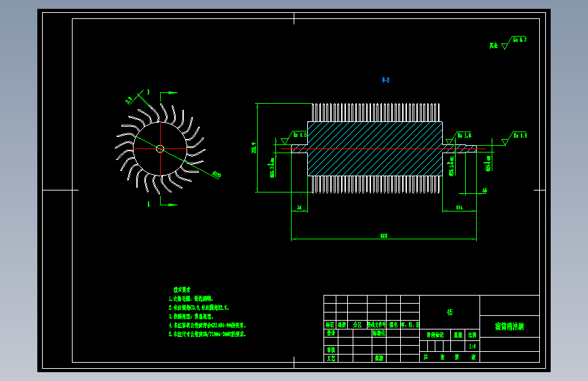This screenshot has width=588, height=381.
Task: Click the hatched roller body section
Action: pyautogui.click(x=375, y=148)
